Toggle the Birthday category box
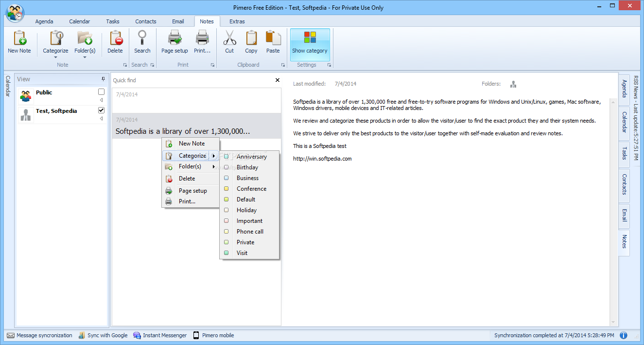The image size is (644, 345). (226, 167)
